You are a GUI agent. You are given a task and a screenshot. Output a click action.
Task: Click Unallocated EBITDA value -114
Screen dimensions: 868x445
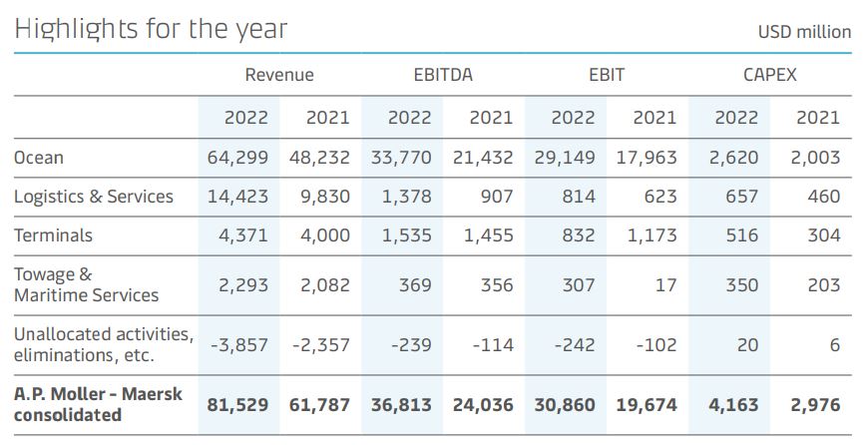(x=493, y=345)
